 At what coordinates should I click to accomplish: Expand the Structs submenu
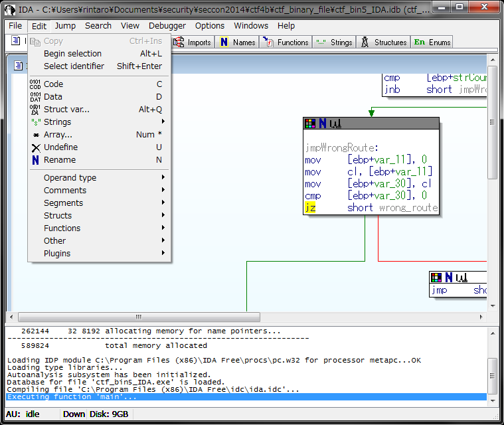click(x=100, y=215)
